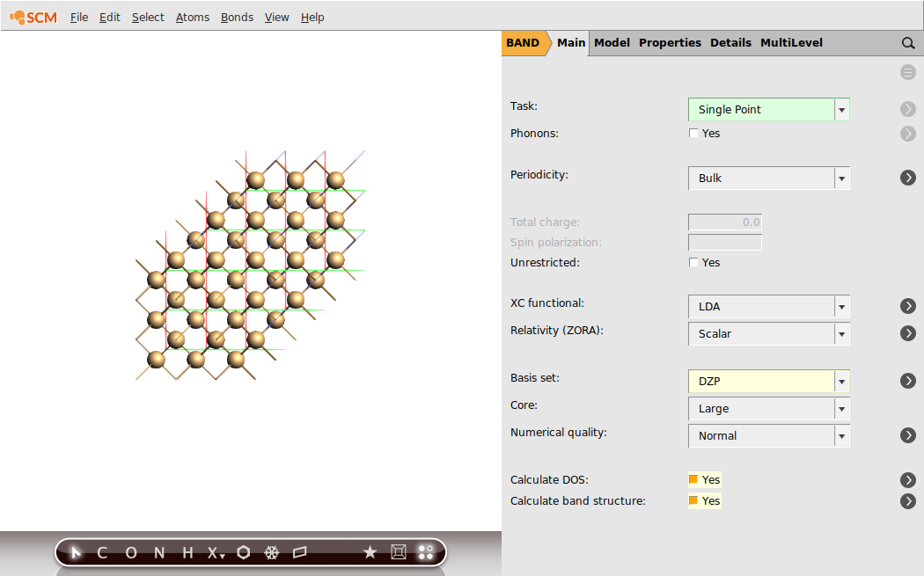
Task: Activate the Carbon atom drawing tool
Action: point(101,552)
